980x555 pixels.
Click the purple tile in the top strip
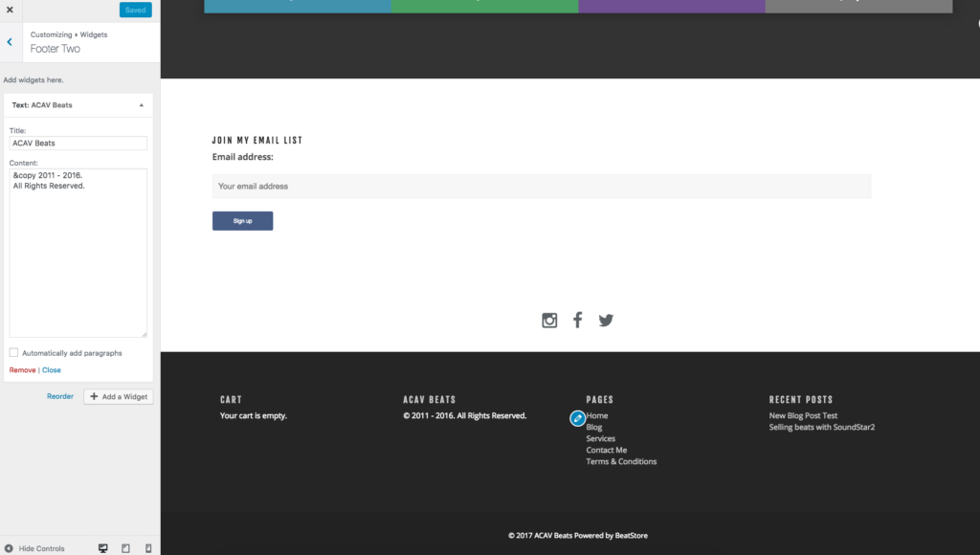(x=671, y=7)
